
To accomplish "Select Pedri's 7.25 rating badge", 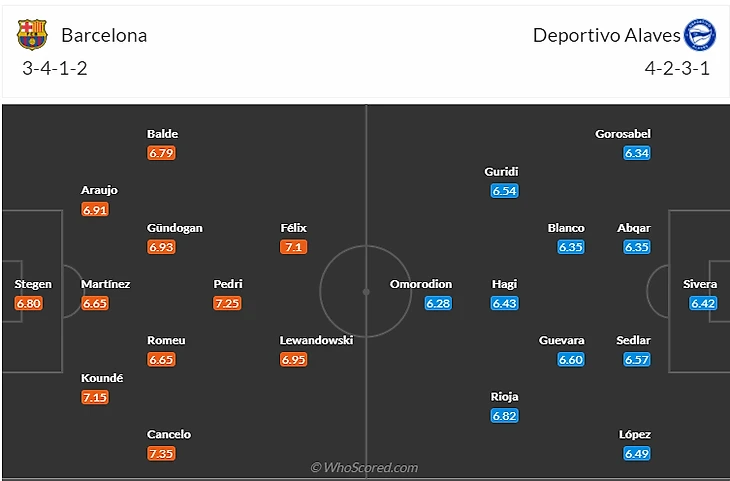I will (228, 303).
